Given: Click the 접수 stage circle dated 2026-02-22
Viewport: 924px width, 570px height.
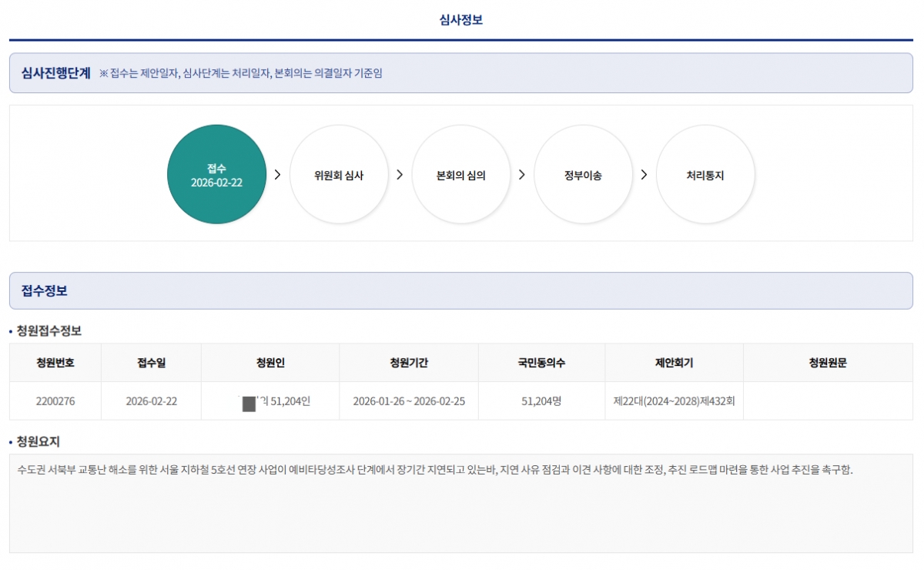Looking at the screenshot, I should tap(216, 175).
